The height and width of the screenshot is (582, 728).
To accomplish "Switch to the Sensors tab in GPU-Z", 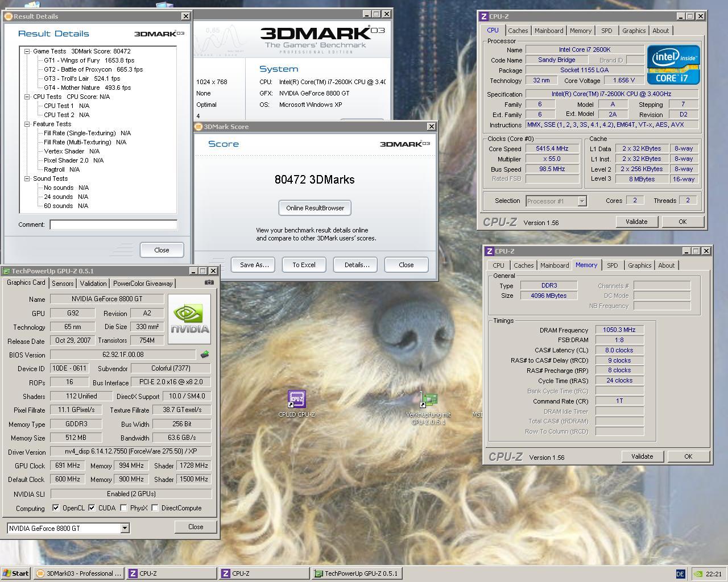I will pyautogui.click(x=63, y=284).
